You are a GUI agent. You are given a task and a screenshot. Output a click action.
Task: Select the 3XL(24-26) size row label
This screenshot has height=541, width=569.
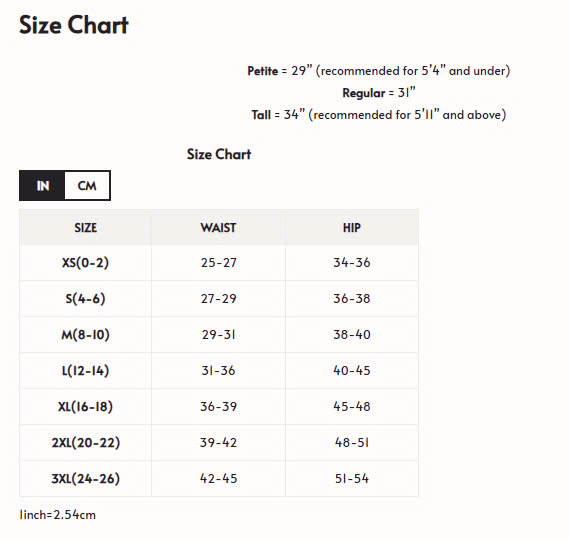pos(85,478)
